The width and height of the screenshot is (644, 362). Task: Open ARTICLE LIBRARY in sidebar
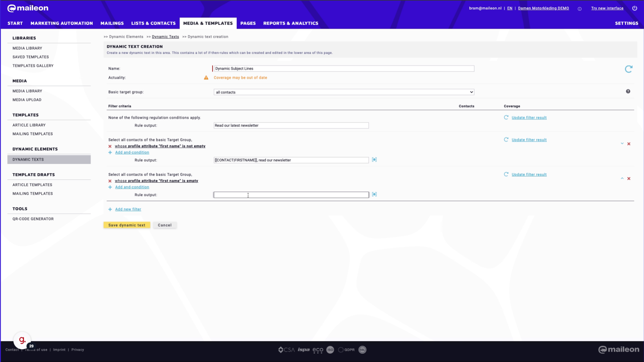click(29, 125)
